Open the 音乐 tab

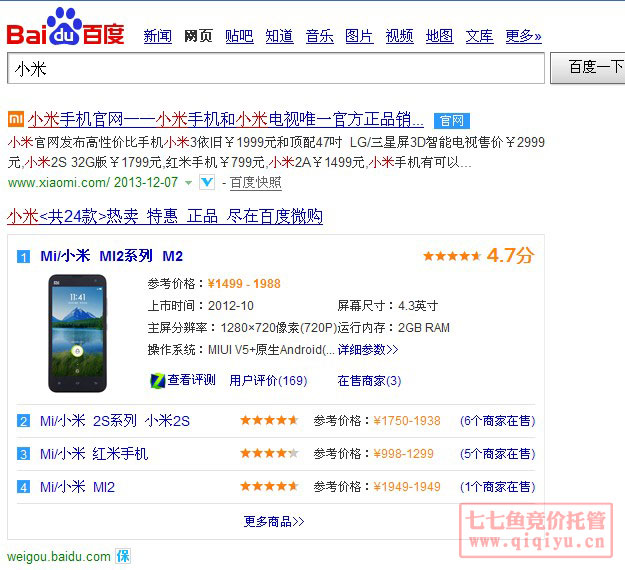click(x=320, y=36)
